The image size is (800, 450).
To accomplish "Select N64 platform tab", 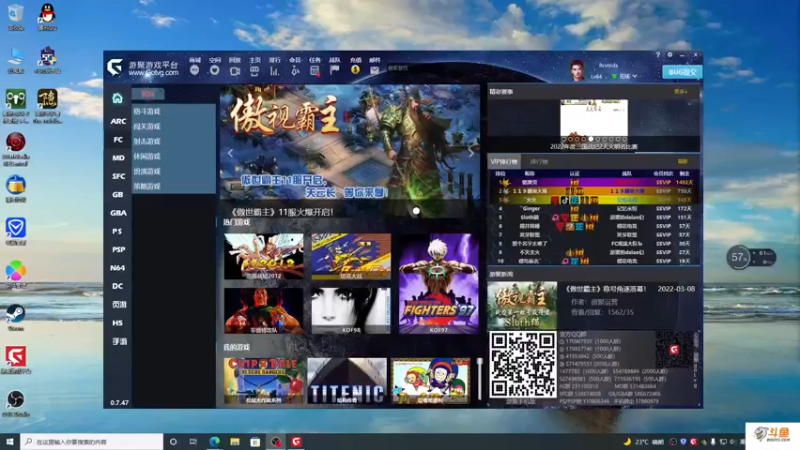I will 118,268.
